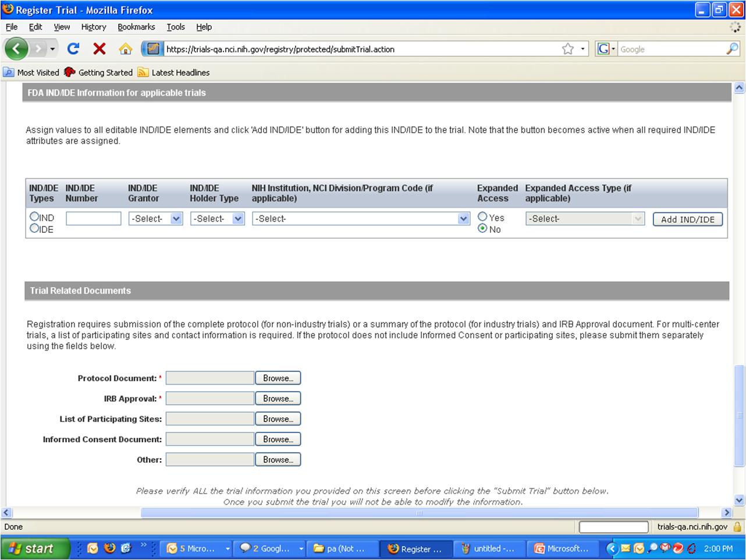Select the IDE radio button
The image size is (746, 560).
point(34,229)
